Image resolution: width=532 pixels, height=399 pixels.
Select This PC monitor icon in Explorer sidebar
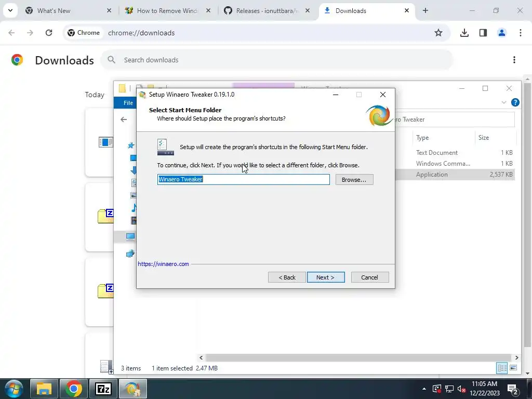[130, 236]
